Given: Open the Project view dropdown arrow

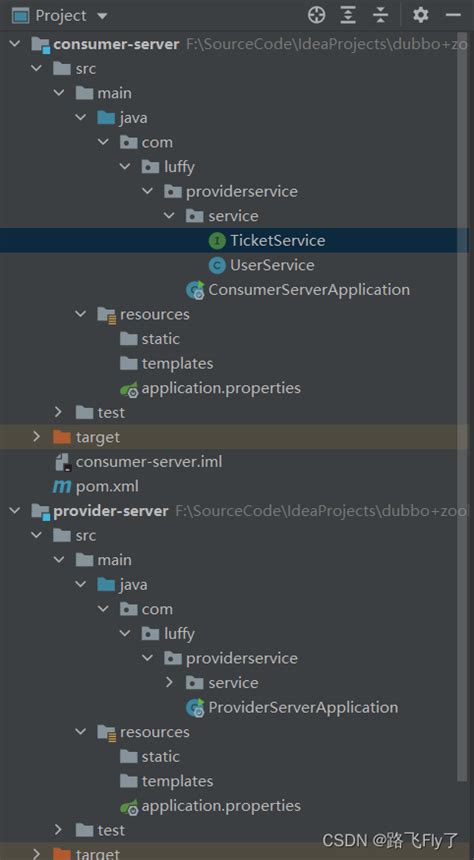Looking at the screenshot, I should (x=102, y=16).
